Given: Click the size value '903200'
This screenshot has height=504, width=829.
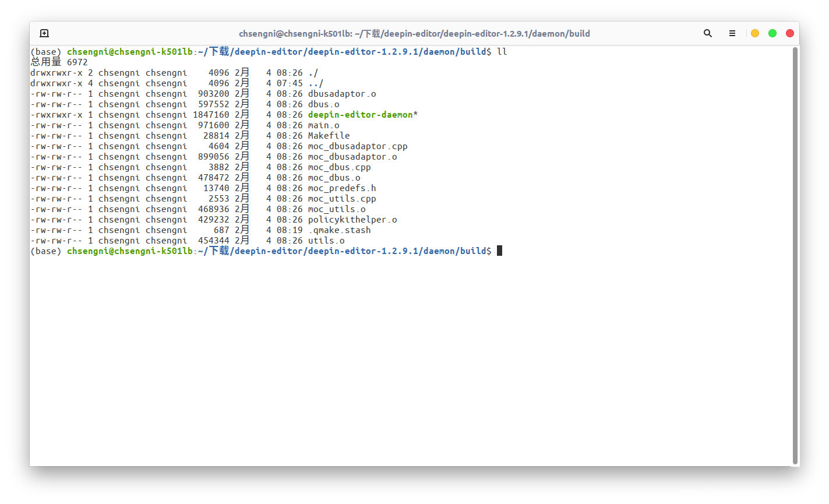Looking at the screenshot, I should tap(214, 94).
